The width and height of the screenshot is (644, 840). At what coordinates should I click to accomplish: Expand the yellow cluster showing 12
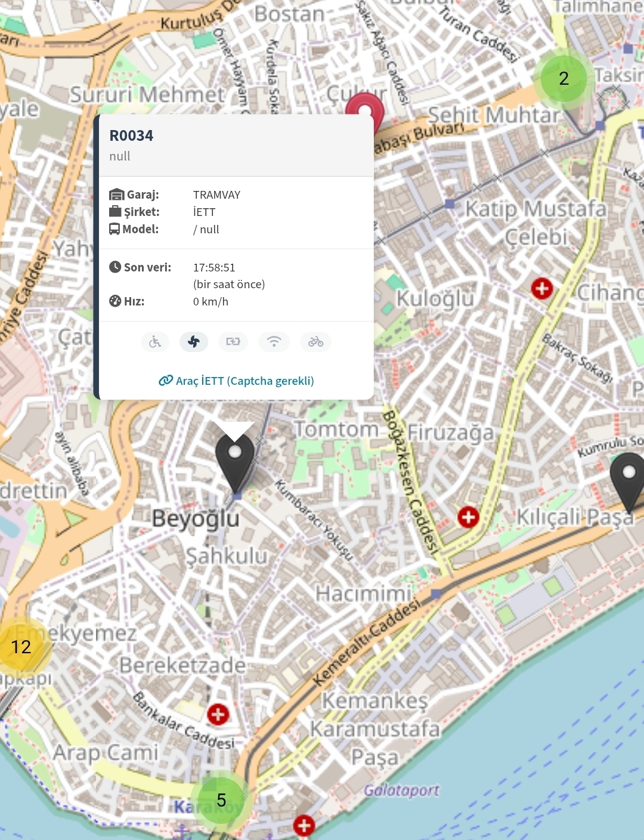(21, 647)
